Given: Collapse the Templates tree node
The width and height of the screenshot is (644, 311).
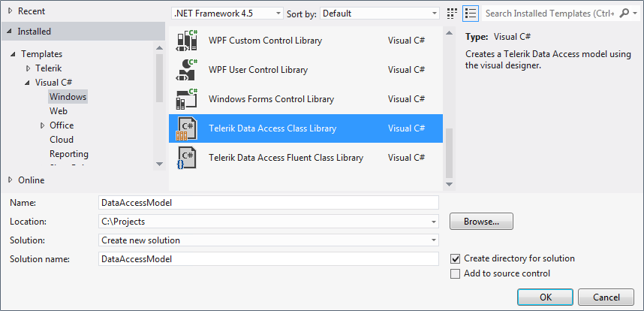Looking at the screenshot, I should tap(14, 54).
